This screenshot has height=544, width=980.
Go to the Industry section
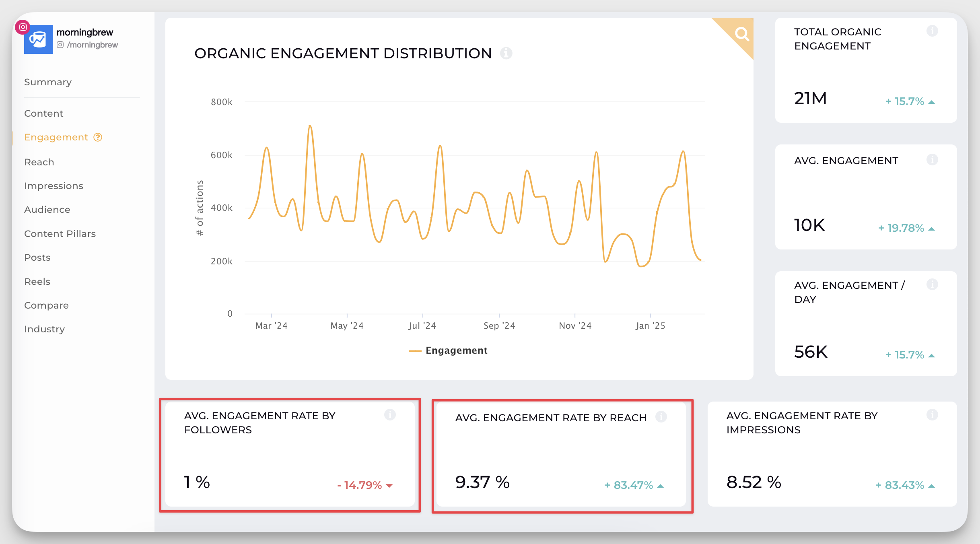click(x=44, y=329)
